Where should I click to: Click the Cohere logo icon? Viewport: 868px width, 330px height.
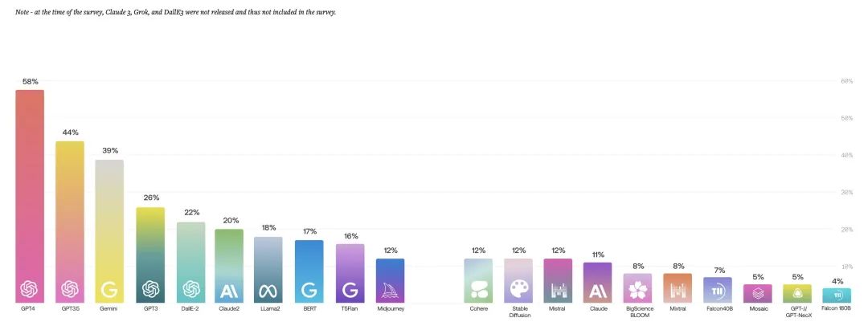[478, 289]
